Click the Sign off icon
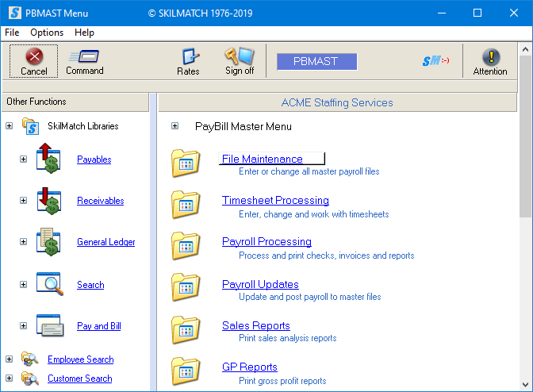The image size is (533, 392). click(239, 57)
